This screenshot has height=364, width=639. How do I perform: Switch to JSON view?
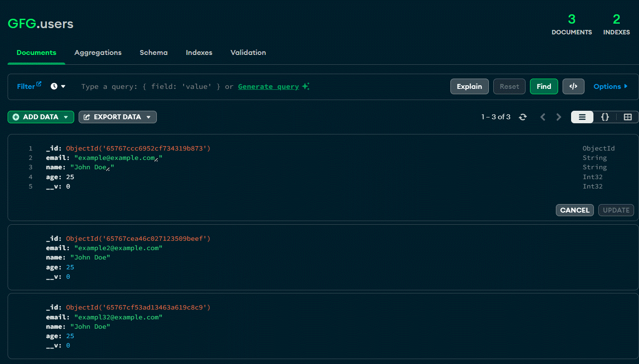click(x=605, y=117)
